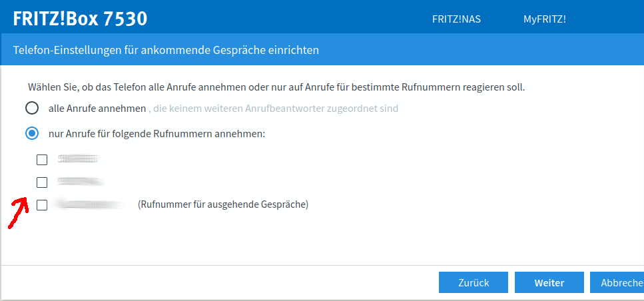Open the FRITZ!NAS menu item
Image resolution: width=644 pixels, height=301 pixels.
coord(456,19)
